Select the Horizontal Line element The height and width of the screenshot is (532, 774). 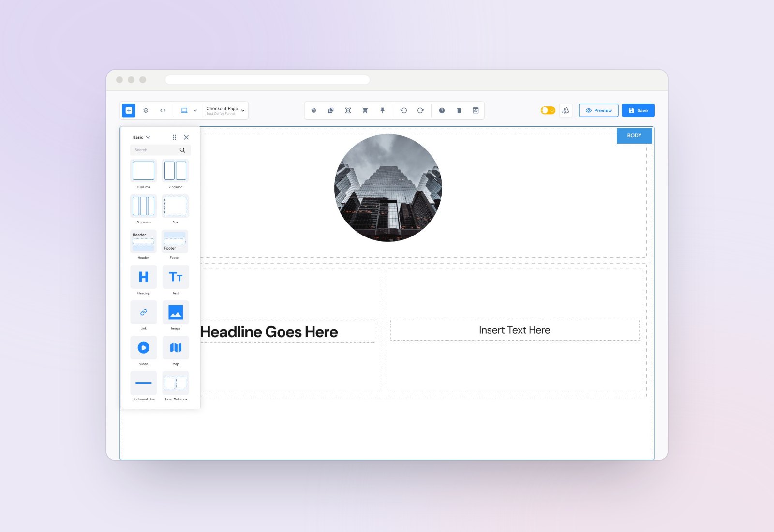(x=144, y=383)
